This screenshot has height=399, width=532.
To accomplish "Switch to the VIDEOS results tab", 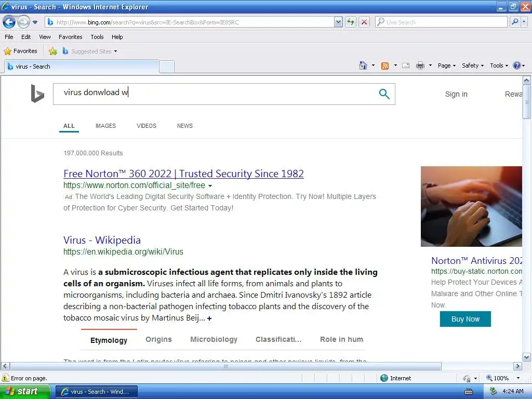I will pyautogui.click(x=146, y=126).
